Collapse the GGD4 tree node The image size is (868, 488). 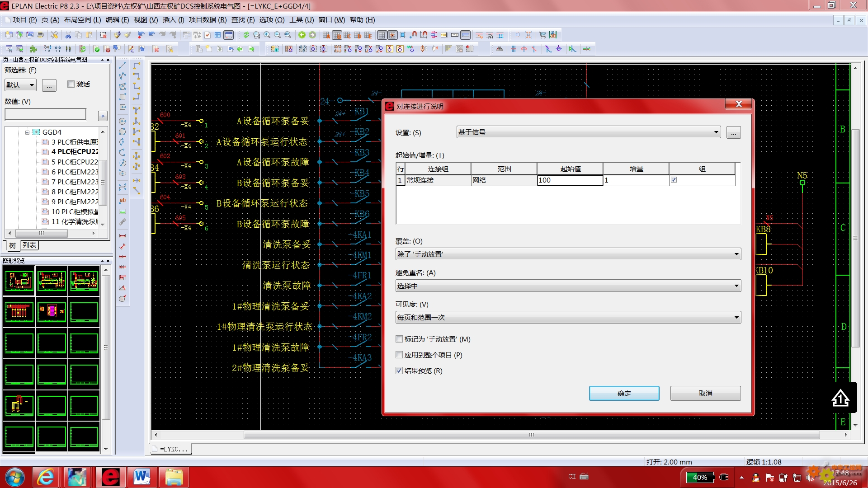click(28, 132)
